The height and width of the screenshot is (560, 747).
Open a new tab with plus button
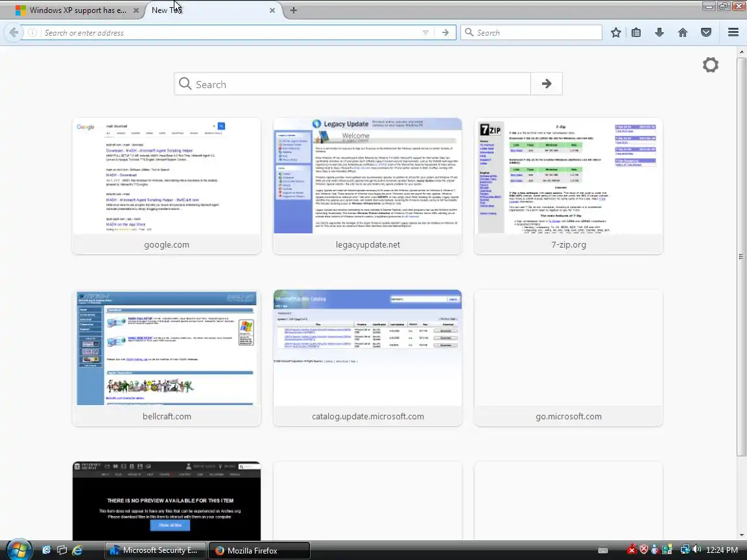click(294, 10)
